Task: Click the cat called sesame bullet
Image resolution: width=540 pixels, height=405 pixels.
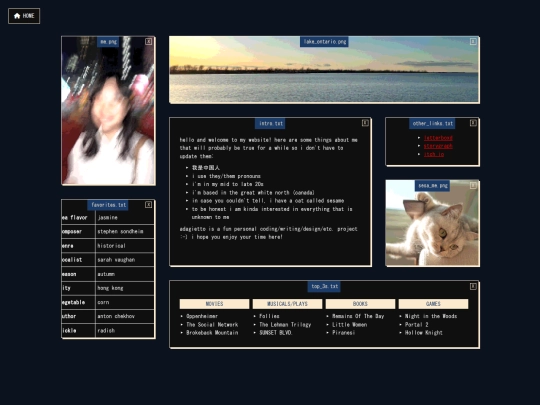Action: pos(268,201)
